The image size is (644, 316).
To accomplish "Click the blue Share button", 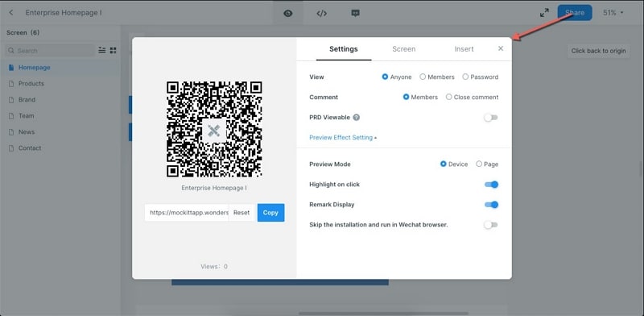I will pos(575,13).
